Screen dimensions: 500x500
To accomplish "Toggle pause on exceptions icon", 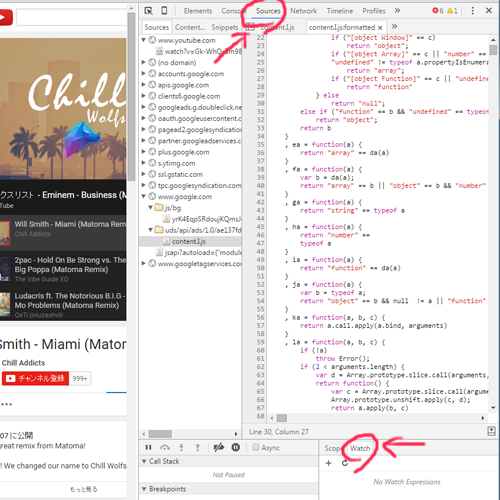I will pyautogui.click(x=236, y=447).
